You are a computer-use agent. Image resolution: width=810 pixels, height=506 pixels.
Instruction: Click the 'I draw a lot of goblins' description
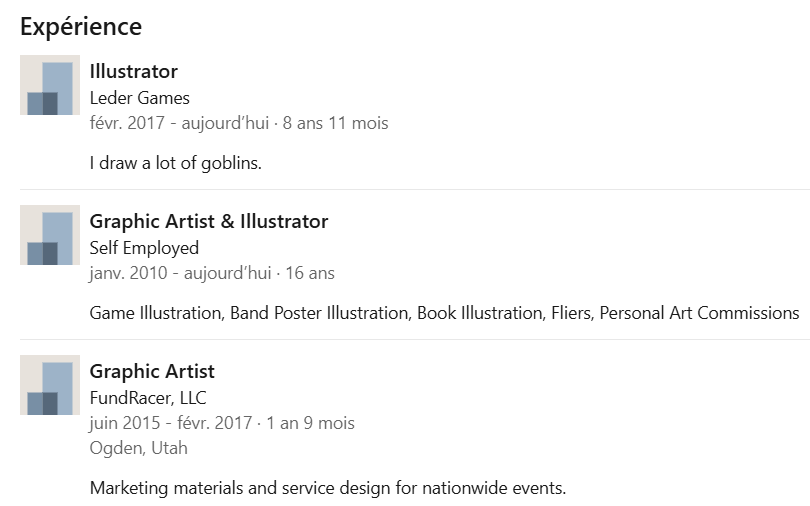[176, 163]
